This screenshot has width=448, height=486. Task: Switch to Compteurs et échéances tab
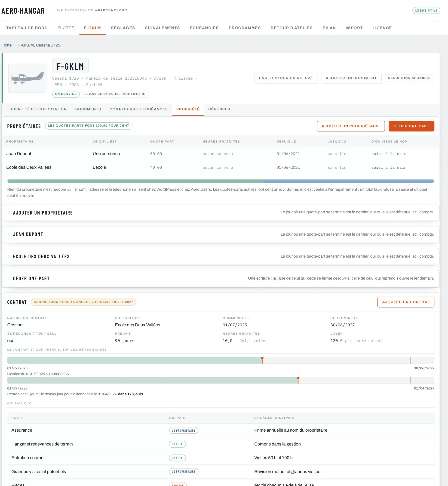(139, 109)
